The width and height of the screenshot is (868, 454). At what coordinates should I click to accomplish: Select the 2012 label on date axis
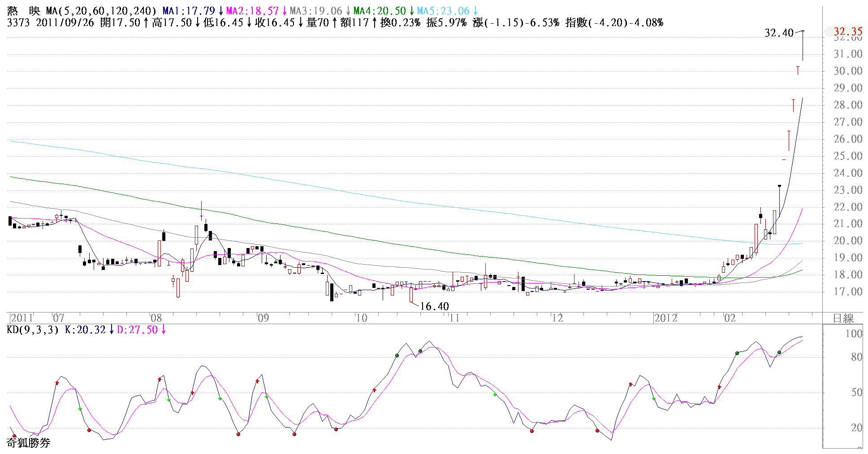point(665,318)
